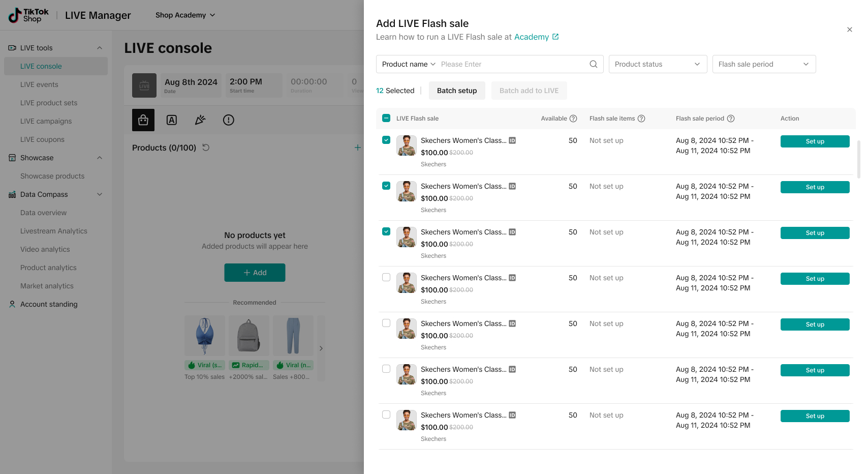The image size is (868, 474).
Task: Click the exclamation alert icon
Action: pos(229,120)
